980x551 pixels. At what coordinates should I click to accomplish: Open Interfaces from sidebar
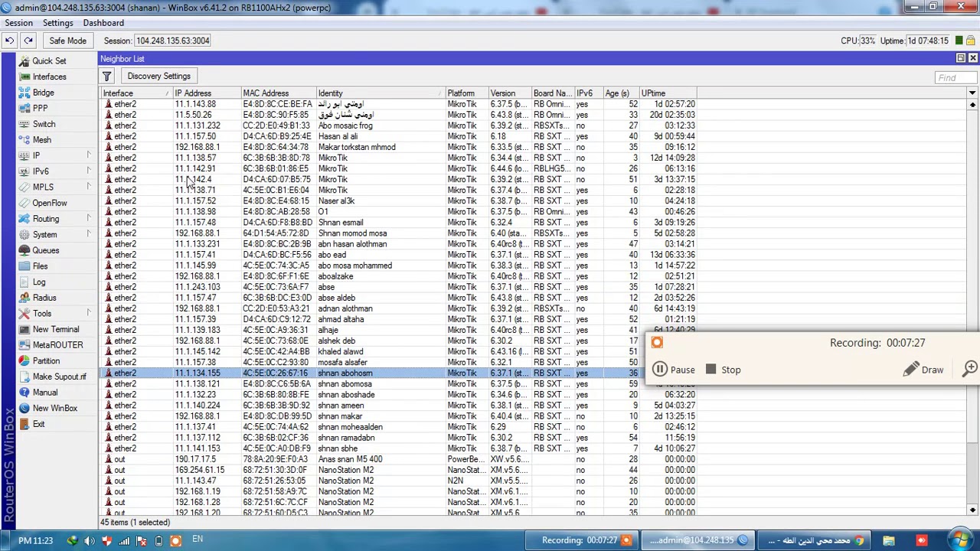49,77
